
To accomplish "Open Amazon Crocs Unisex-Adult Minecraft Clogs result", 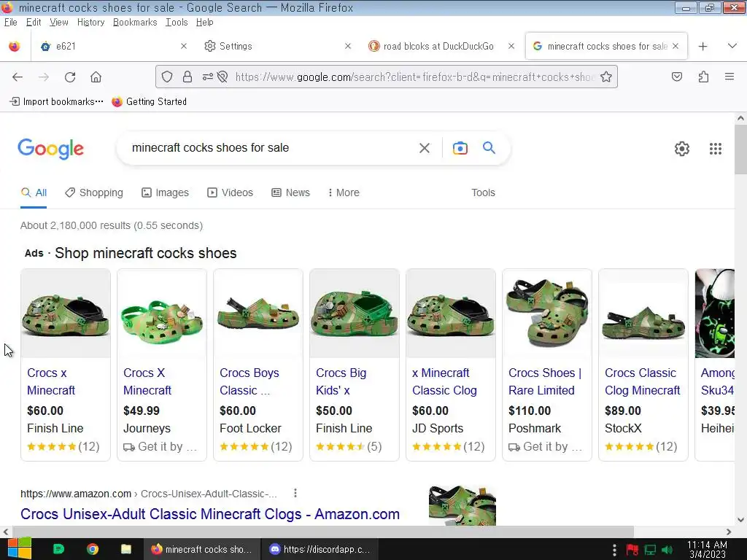I will 210,514.
